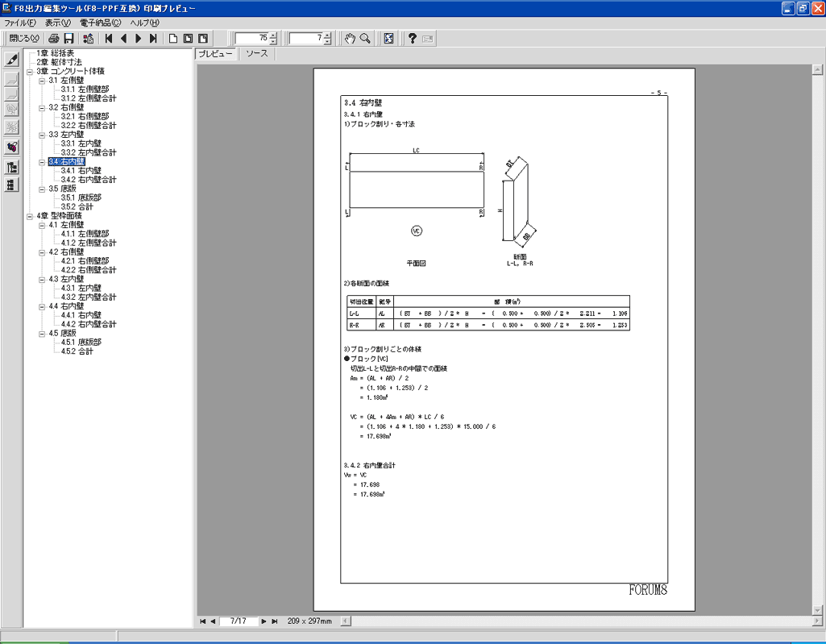Decrease page number with spinner down arrow

point(327,42)
